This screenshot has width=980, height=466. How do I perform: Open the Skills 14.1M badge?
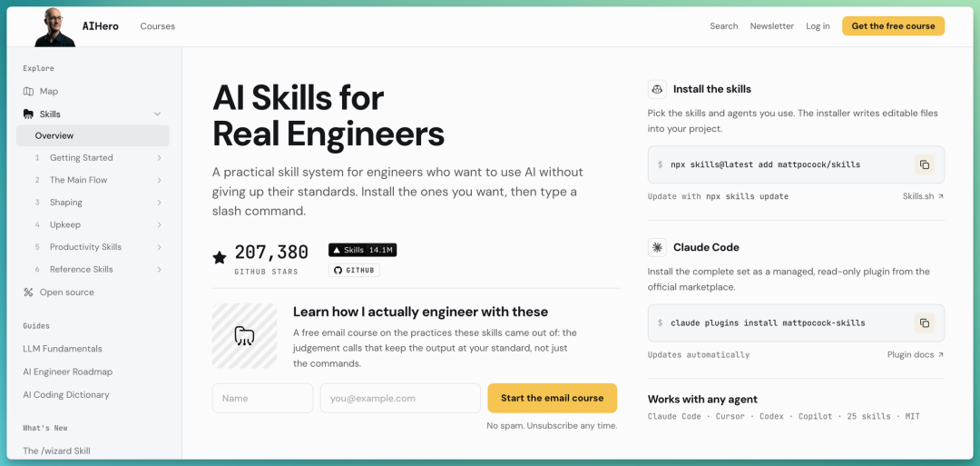pyautogui.click(x=362, y=250)
